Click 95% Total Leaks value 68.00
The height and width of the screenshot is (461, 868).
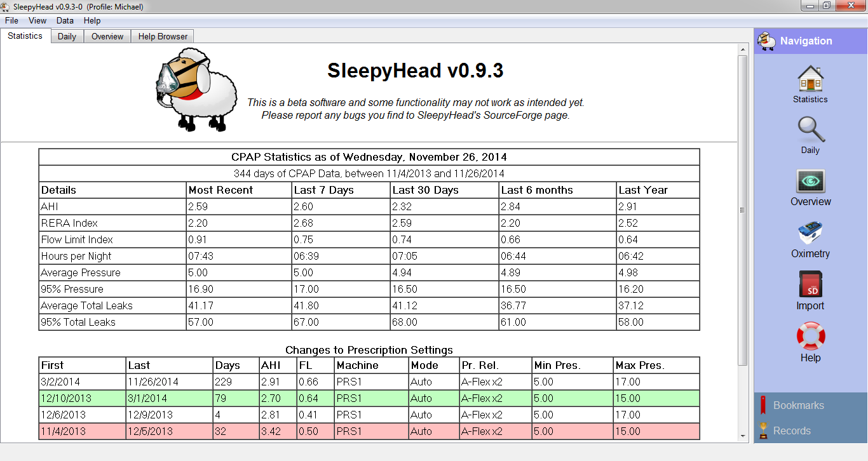(x=405, y=322)
